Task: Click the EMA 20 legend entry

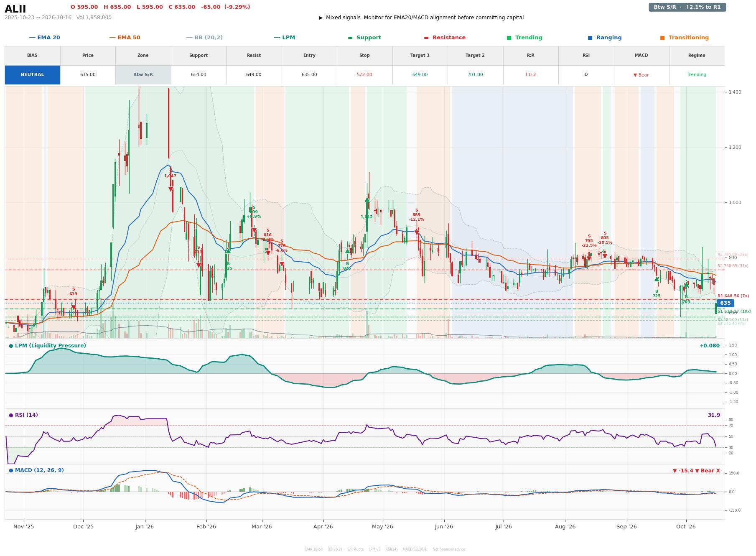Action: [x=44, y=38]
